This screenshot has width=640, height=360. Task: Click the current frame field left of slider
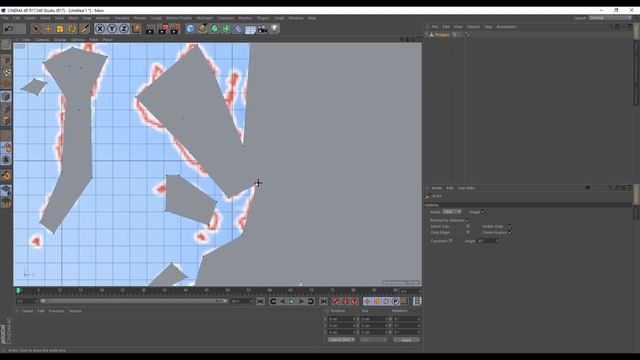point(27,301)
